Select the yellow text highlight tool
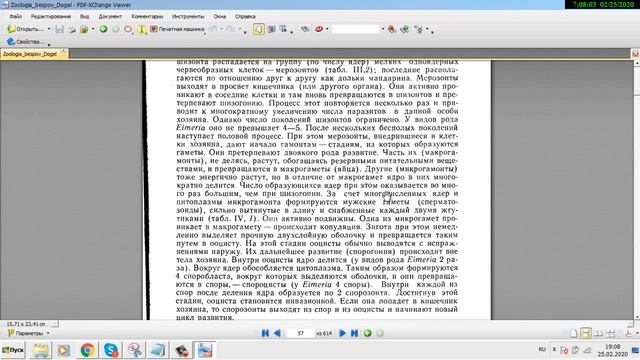The width and height of the screenshot is (640, 360). (141, 29)
